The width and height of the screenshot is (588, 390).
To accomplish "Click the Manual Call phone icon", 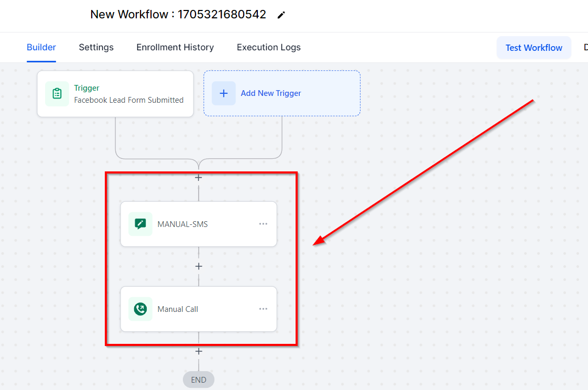I will [140, 309].
